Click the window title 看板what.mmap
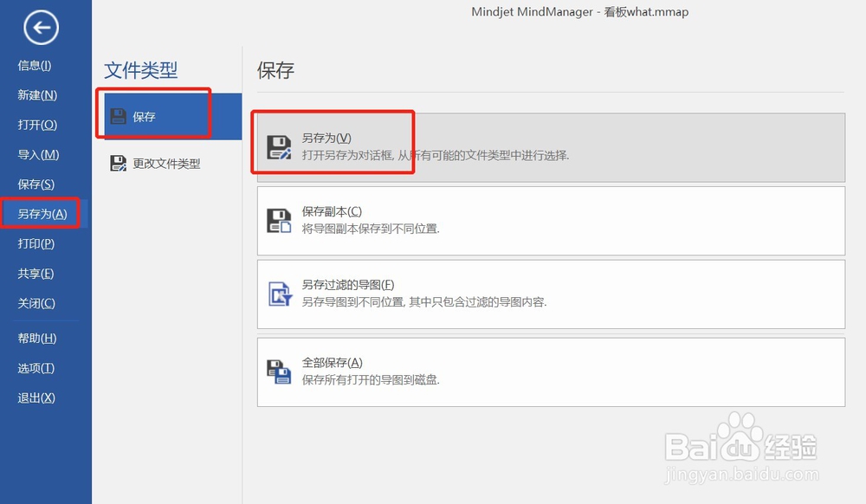 (x=646, y=11)
